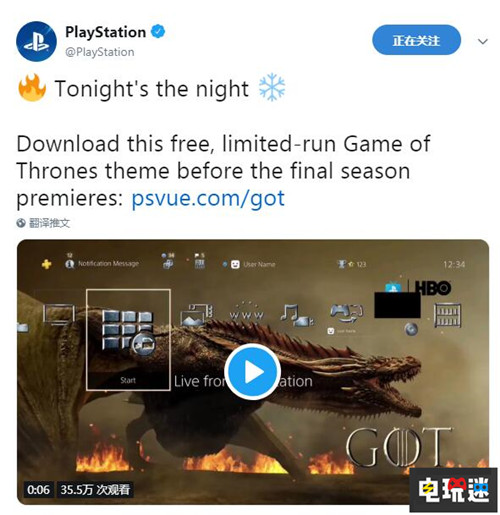Select the music note icon

296,314
